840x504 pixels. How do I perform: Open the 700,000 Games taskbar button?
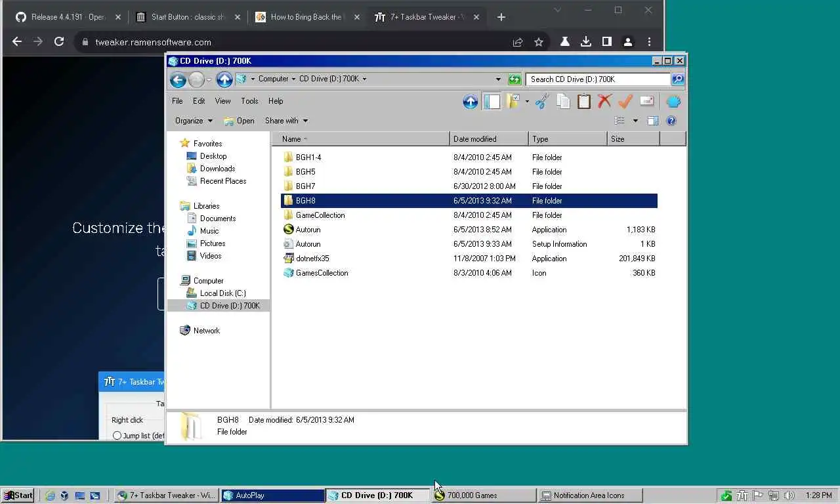(484, 495)
